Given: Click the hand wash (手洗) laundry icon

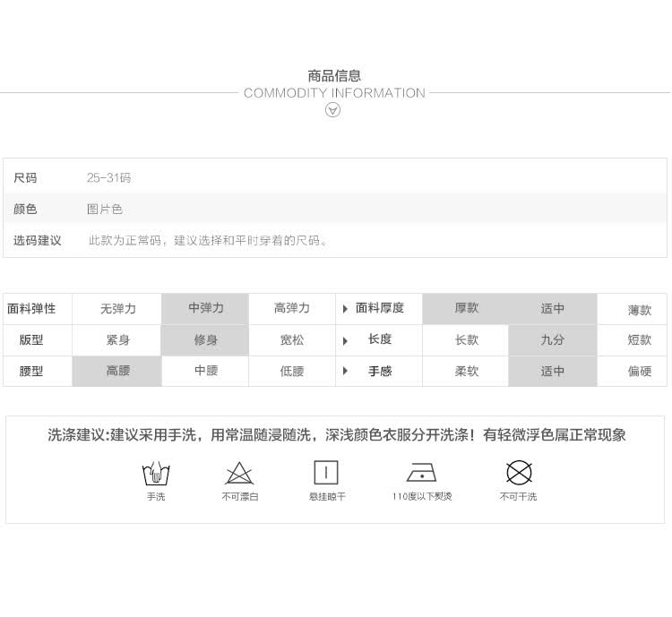Looking at the screenshot, I should [156, 473].
